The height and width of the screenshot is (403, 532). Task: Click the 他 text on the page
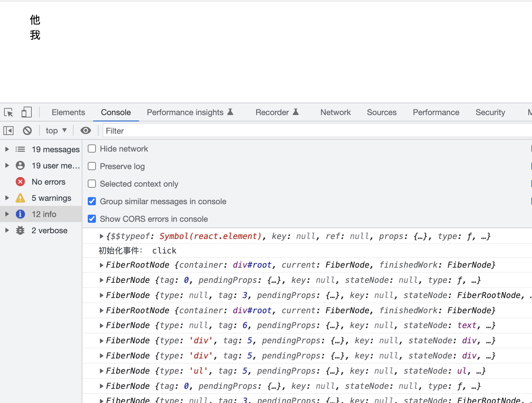(x=35, y=20)
